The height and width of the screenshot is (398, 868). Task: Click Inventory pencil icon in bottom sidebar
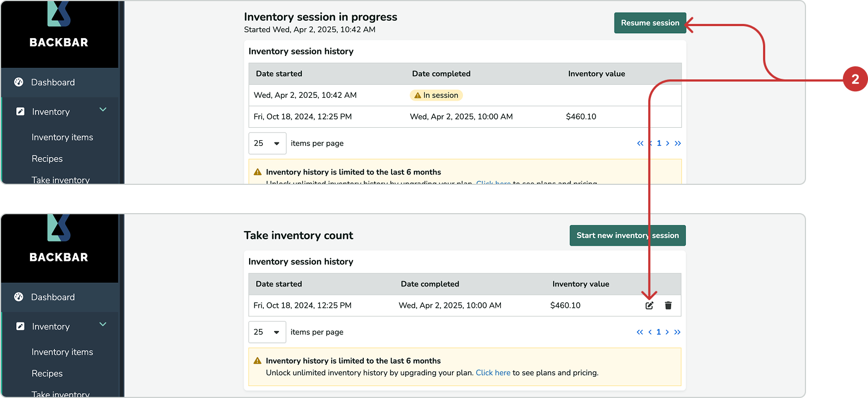(x=20, y=326)
